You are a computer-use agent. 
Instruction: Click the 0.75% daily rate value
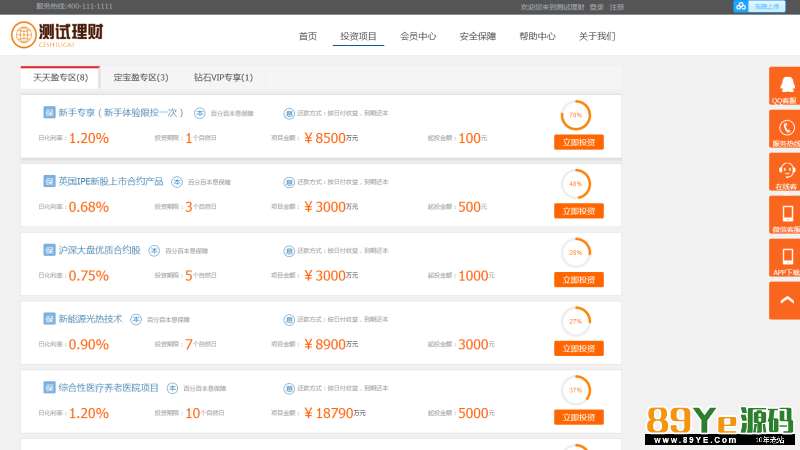click(89, 276)
